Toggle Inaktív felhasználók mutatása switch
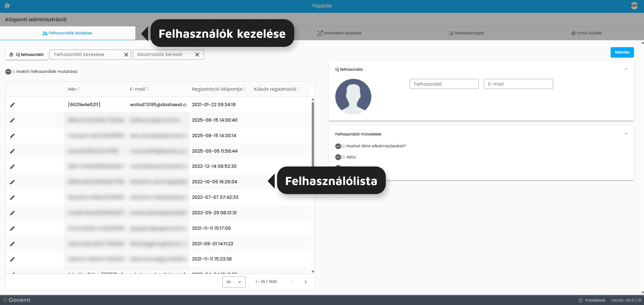Viewport: 644px width, 305px height. 10,71
